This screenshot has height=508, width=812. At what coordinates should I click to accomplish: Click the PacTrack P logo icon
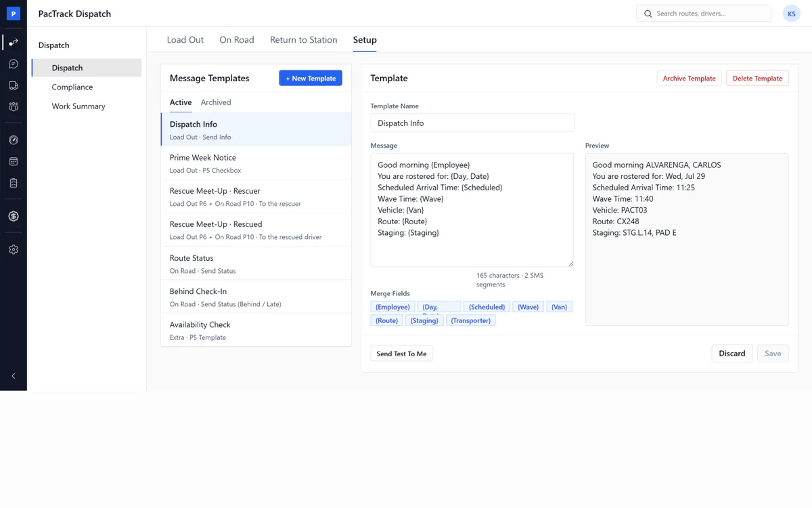[x=13, y=14]
